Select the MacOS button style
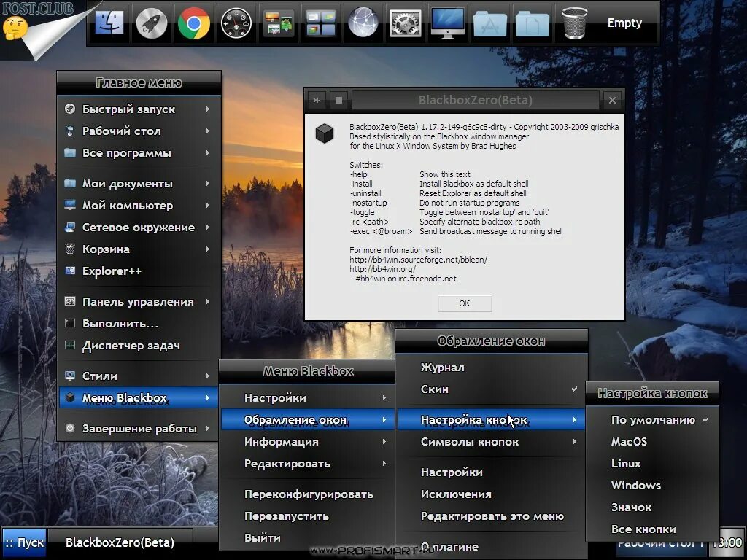The width and height of the screenshot is (747, 560). point(653,441)
